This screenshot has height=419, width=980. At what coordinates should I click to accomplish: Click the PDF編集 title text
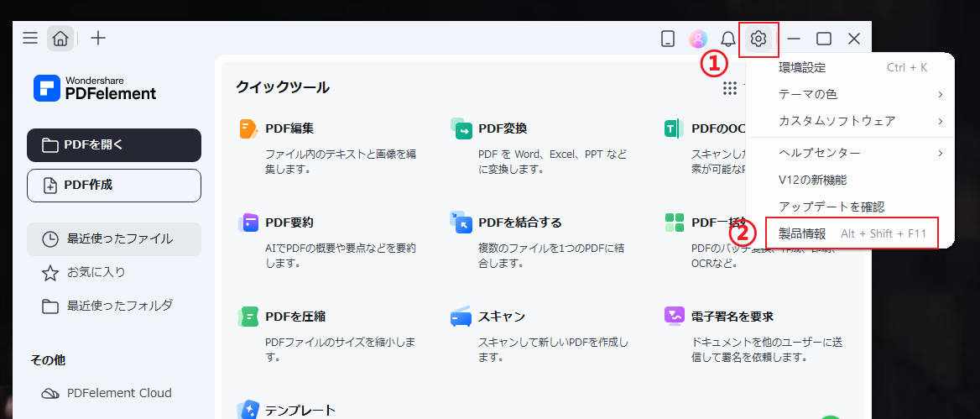tap(289, 128)
